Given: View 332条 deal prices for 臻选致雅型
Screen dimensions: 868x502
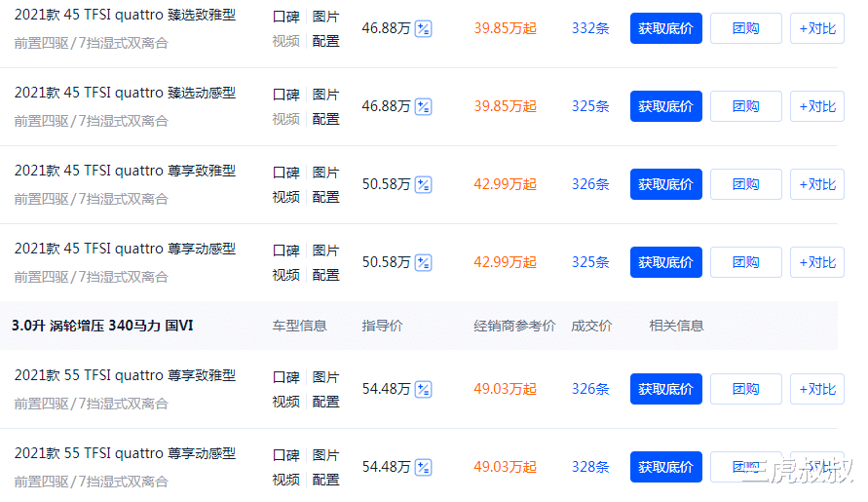Looking at the screenshot, I should click(x=590, y=28).
